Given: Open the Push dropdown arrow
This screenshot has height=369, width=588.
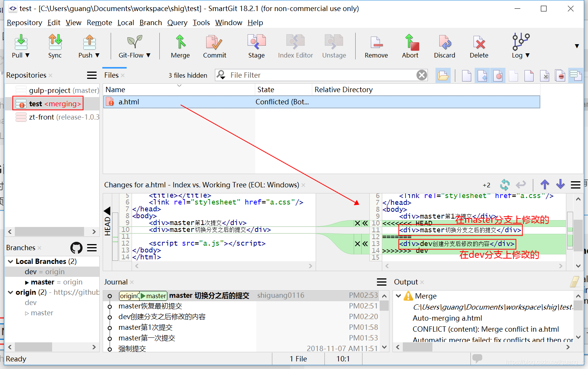Looking at the screenshot, I should pyautogui.click(x=97, y=55).
